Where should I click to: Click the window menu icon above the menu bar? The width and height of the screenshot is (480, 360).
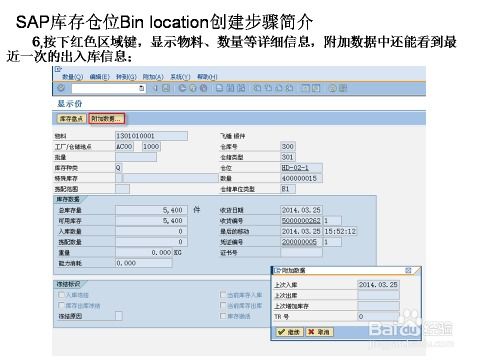point(58,69)
